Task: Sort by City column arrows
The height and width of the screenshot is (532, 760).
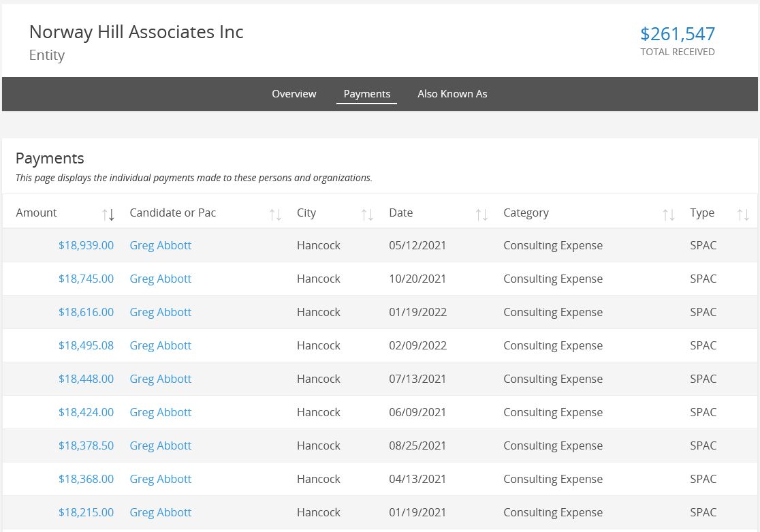Action: point(367,215)
